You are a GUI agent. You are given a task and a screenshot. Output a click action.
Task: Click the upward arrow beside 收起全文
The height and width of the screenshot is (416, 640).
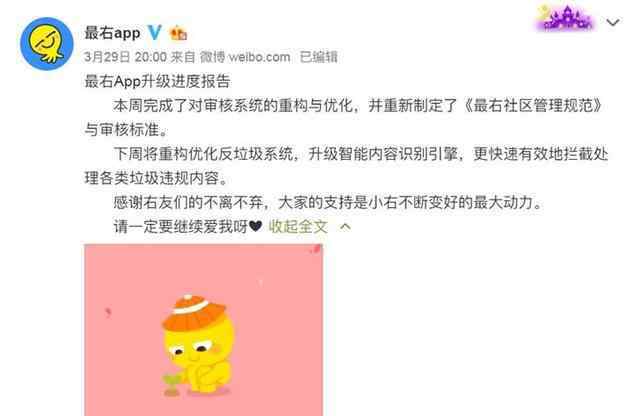(x=345, y=226)
